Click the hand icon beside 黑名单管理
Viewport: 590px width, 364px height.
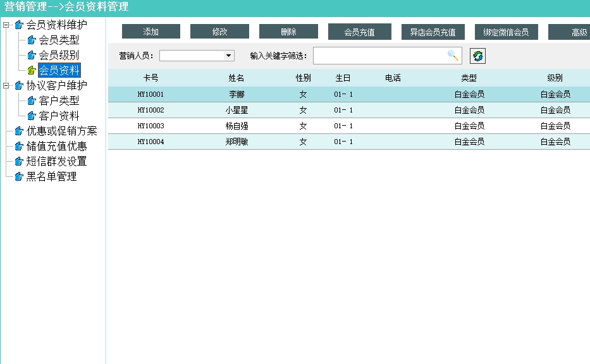click(x=18, y=177)
